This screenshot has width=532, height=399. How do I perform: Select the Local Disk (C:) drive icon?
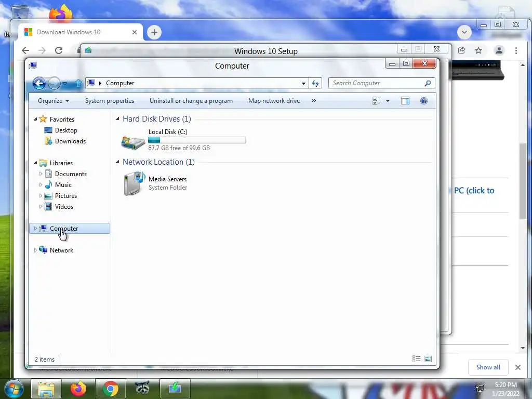133,142
